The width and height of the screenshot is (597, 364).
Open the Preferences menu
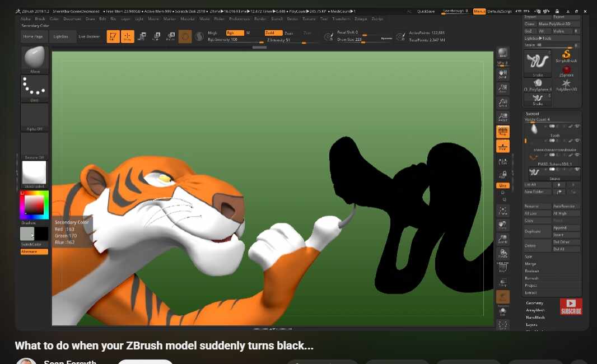239,18
